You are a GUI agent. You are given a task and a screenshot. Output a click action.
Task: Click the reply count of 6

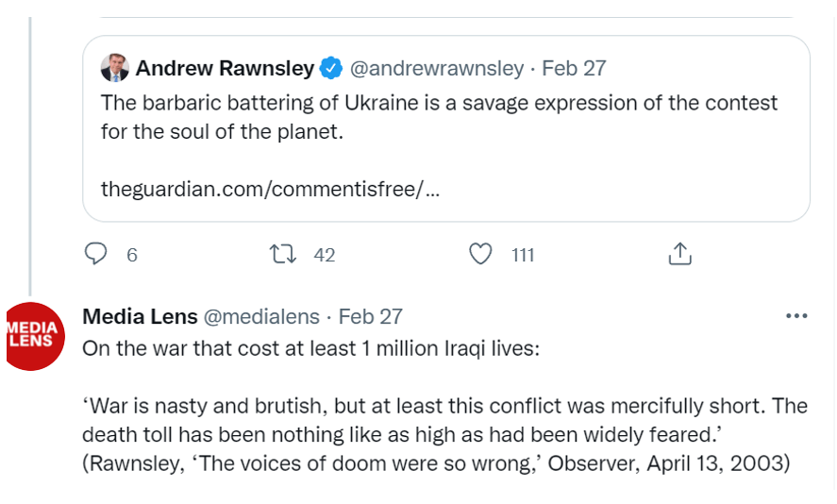point(132,255)
